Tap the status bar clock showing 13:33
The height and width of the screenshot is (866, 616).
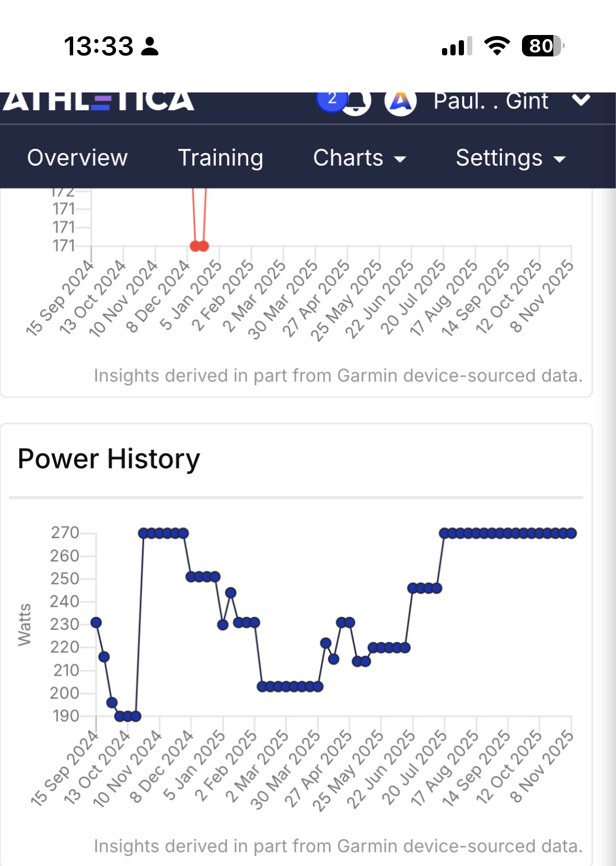(x=99, y=46)
